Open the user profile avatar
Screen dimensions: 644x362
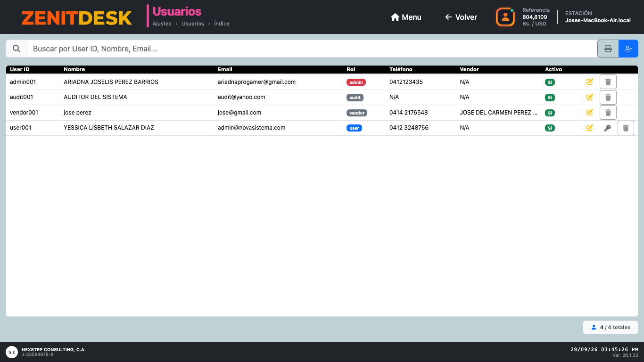tap(505, 17)
